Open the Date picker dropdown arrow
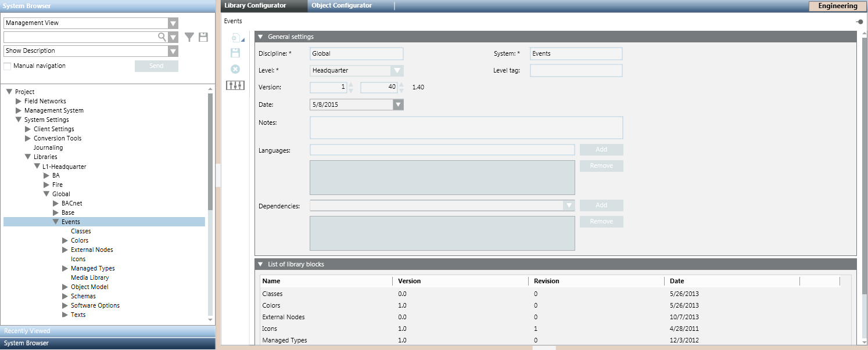 [x=398, y=105]
